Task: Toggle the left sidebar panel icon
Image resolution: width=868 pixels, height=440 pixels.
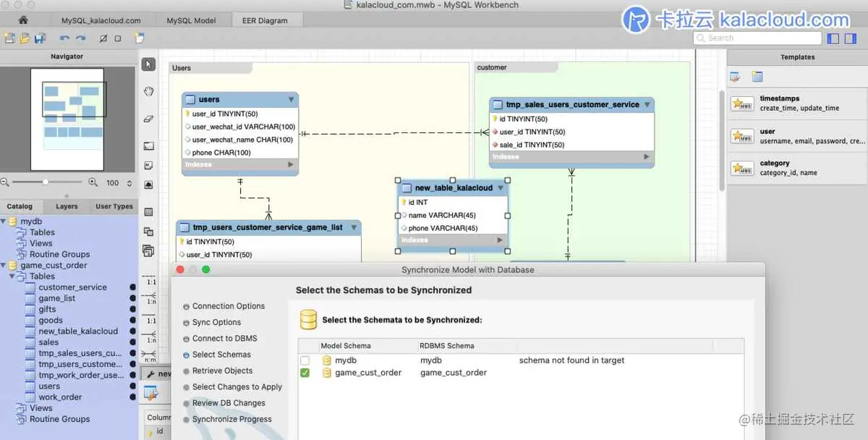Action: (x=833, y=38)
